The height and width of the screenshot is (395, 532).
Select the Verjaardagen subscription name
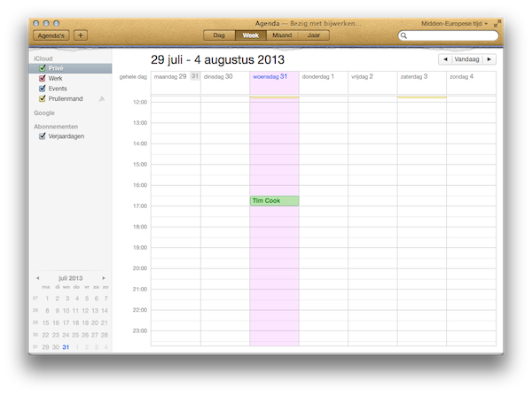coord(66,136)
